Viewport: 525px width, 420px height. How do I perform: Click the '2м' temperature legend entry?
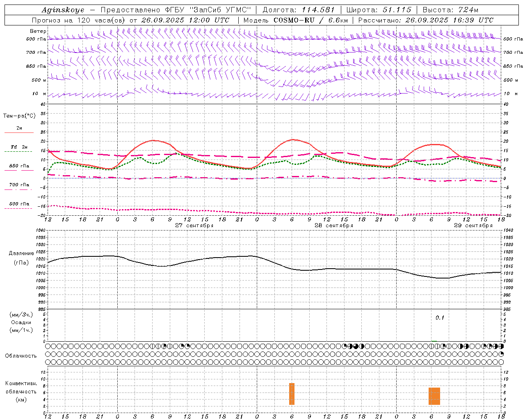pyautogui.click(x=19, y=128)
